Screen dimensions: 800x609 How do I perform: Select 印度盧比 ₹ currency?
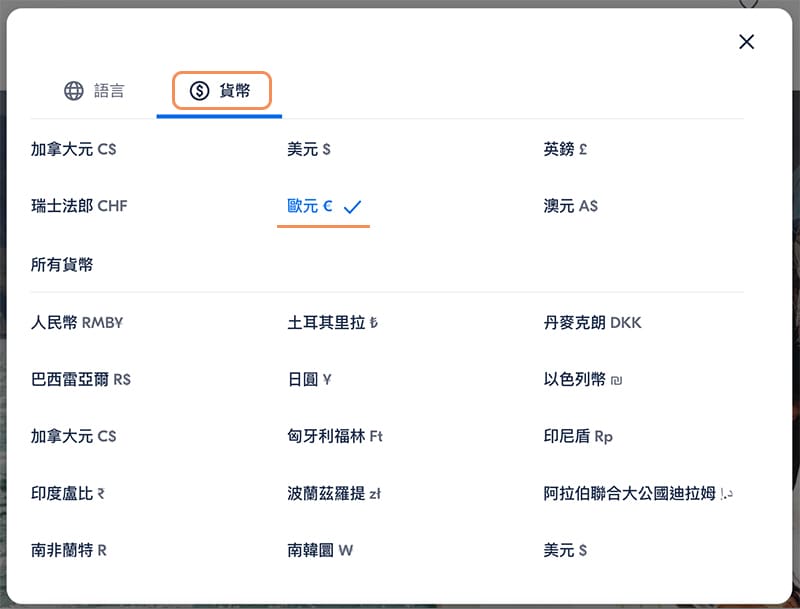pyautogui.click(x=68, y=493)
